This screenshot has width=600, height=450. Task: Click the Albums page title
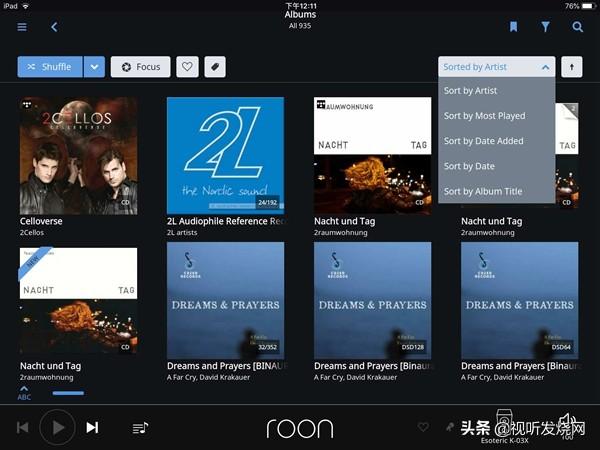click(300, 15)
